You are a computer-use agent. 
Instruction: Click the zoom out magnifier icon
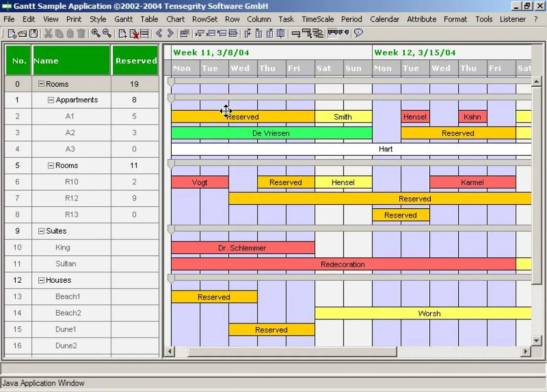click(107, 33)
